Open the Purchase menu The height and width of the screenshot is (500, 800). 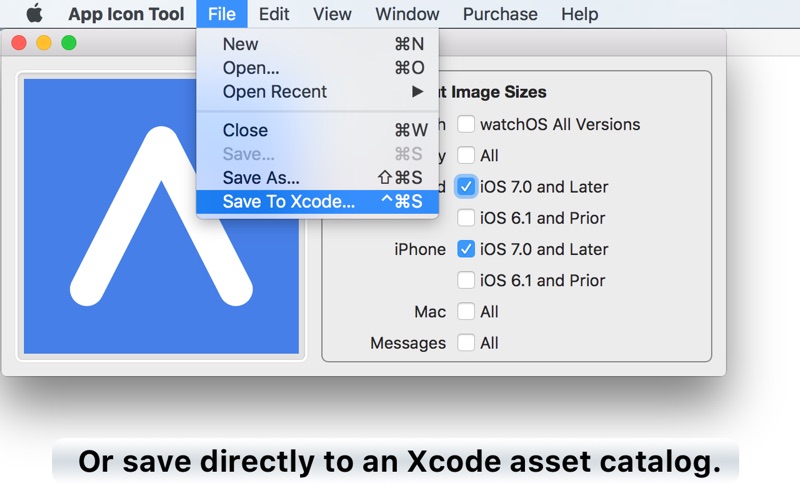[x=500, y=14]
